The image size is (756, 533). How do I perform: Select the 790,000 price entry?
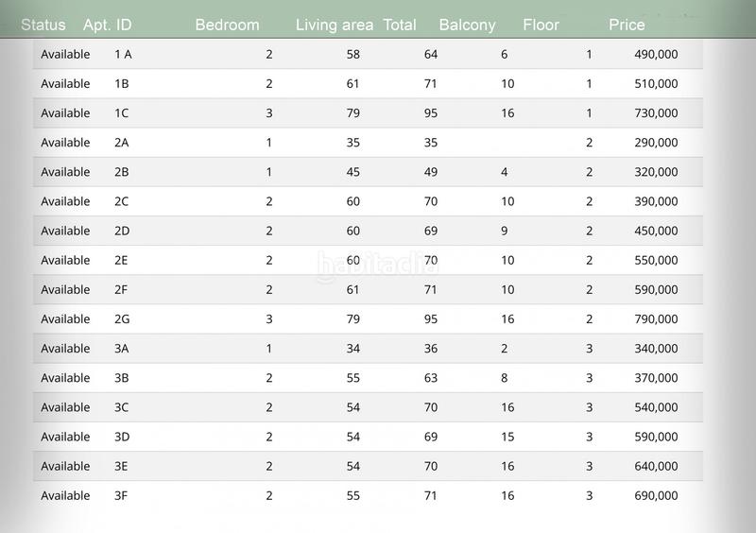pyautogui.click(x=656, y=319)
